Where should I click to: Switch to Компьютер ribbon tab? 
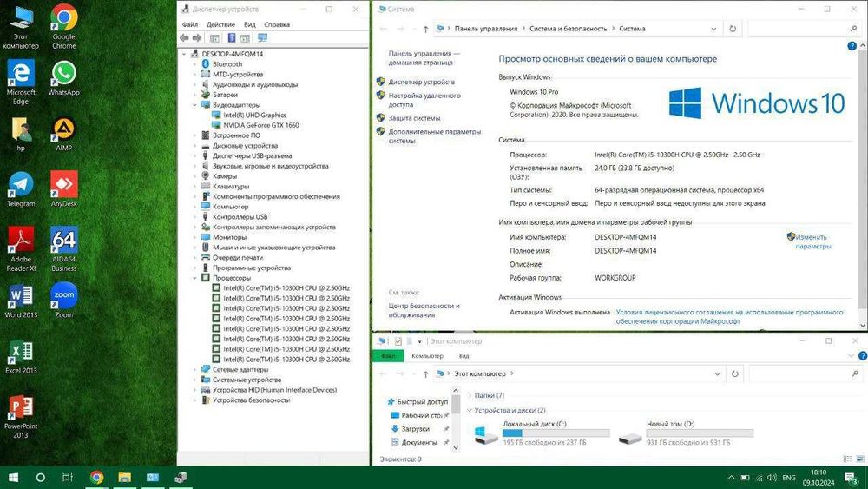427,356
